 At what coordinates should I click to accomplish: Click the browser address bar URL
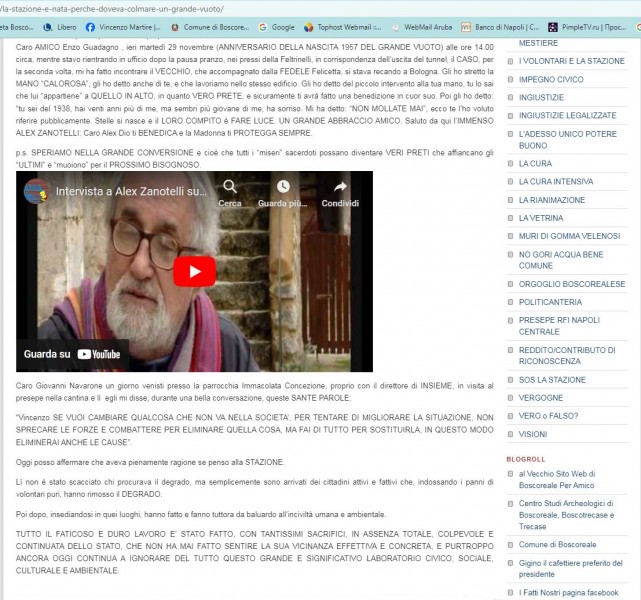click(112, 9)
